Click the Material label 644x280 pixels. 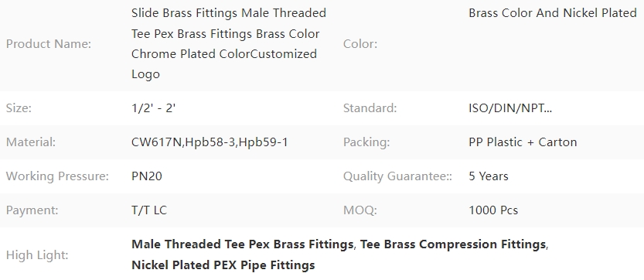(x=30, y=142)
